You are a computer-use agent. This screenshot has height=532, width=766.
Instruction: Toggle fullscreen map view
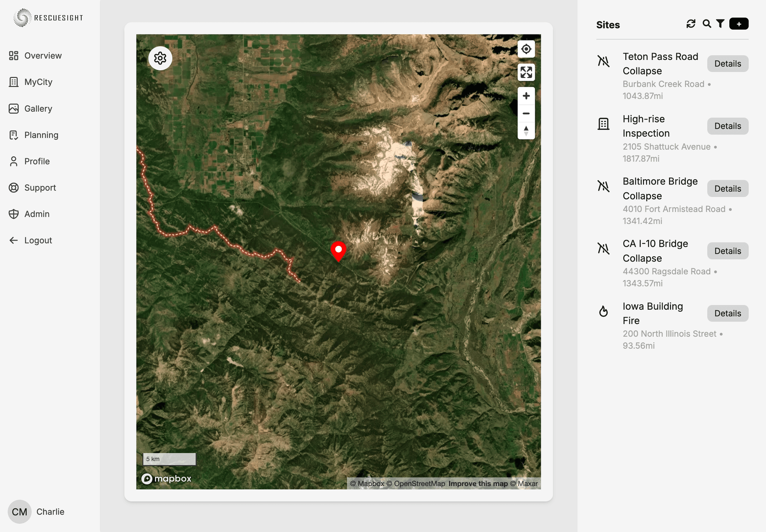(x=526, y=73)
